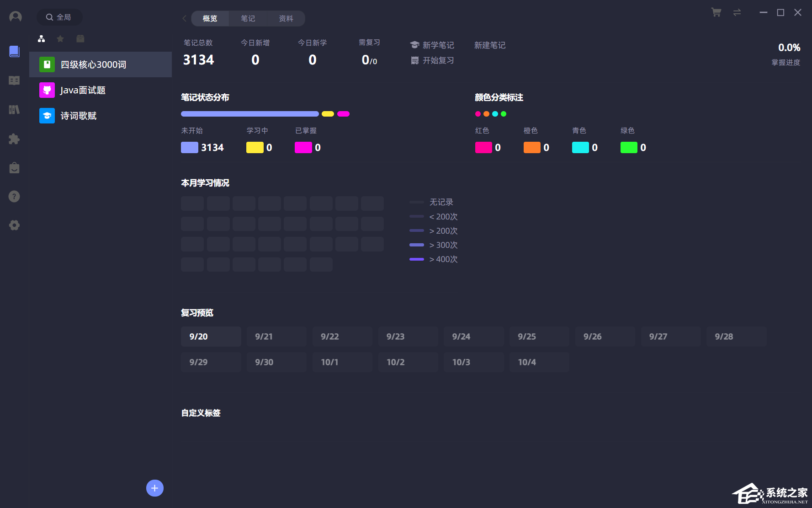Open the shopping cart icon at top right
Viewport: 812px width, 508px height.
(x=716, y=12)
